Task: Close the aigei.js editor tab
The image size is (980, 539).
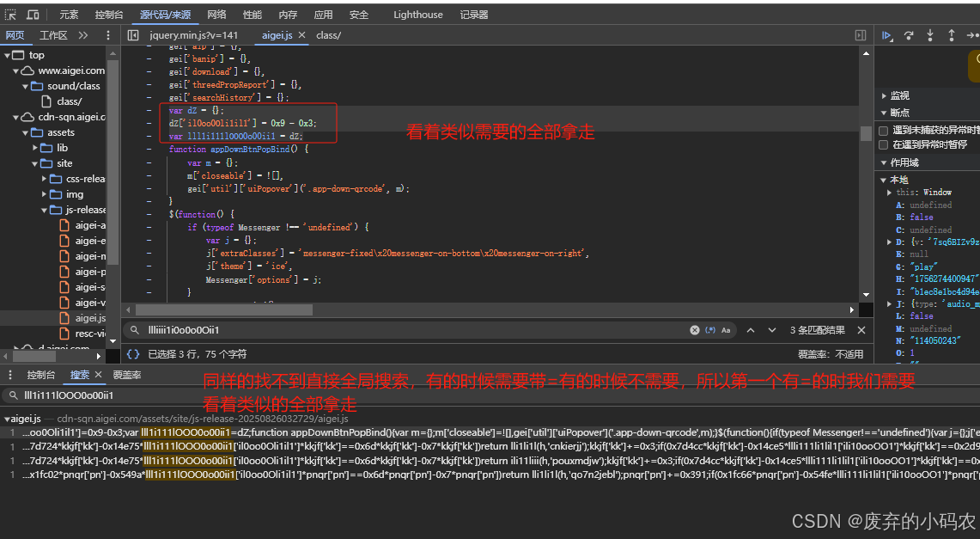Action: tap(301, 35)
